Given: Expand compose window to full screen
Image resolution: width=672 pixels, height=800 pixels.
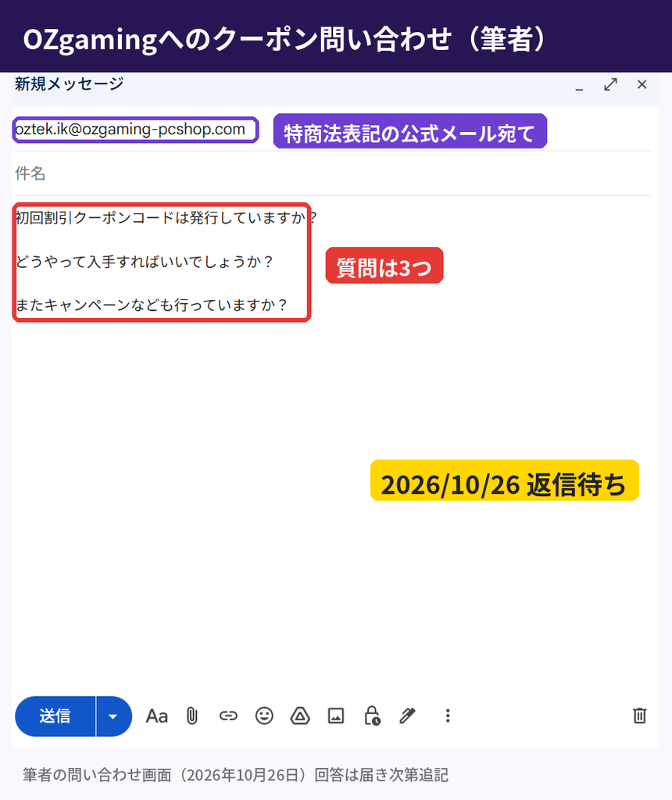Looking at the screenshot, I should [611, 84].
